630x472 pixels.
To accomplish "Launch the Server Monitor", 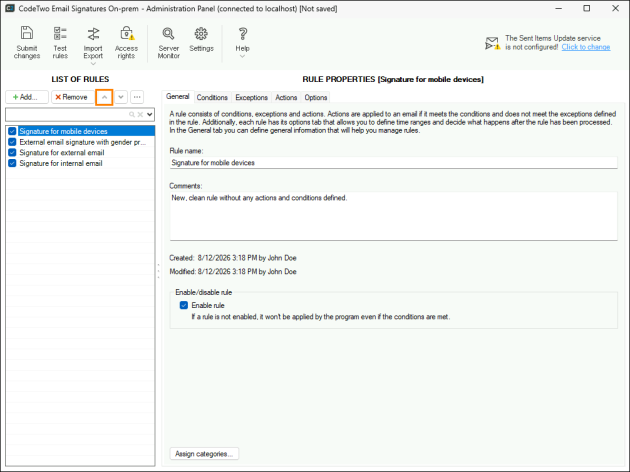I will click(168, 43).
